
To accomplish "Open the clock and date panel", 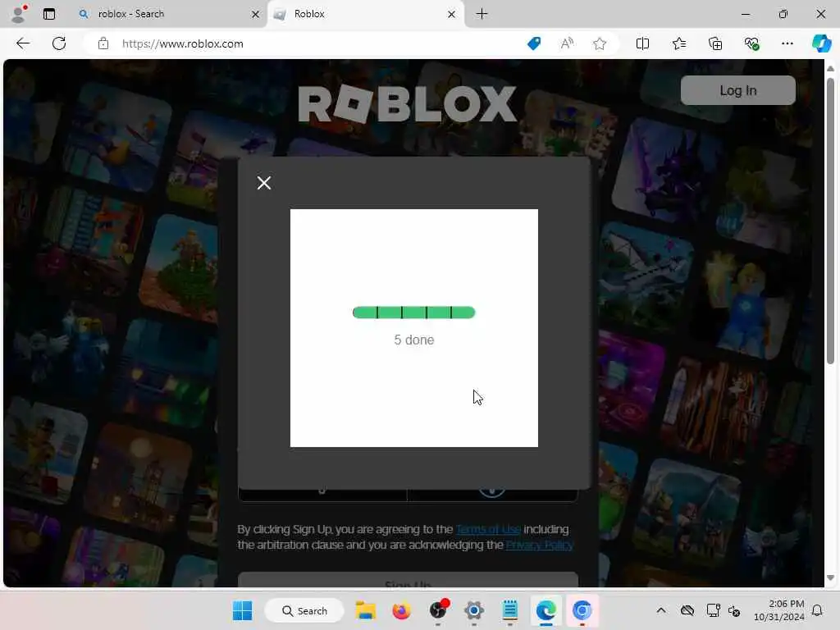I will click(x=779, y=610).
